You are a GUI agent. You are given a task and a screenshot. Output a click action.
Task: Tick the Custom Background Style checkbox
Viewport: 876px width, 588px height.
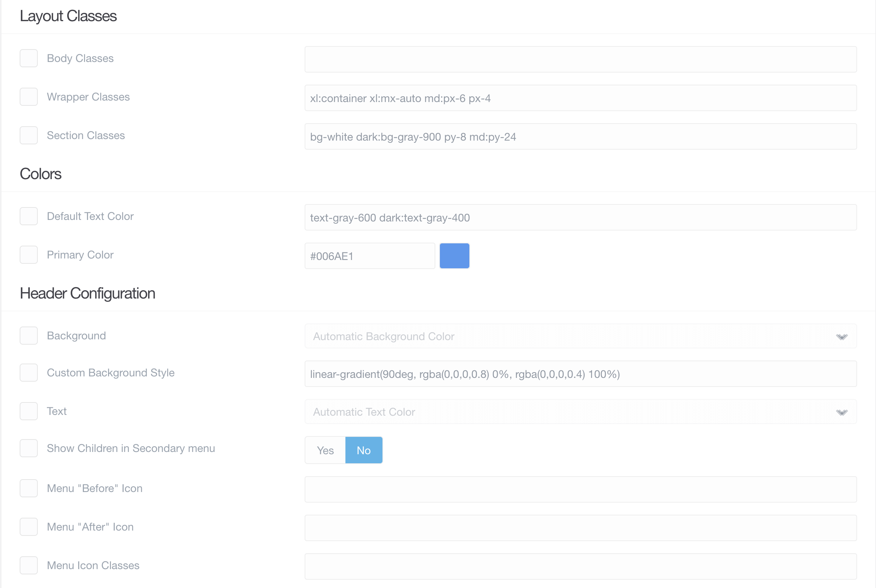tap(29, 373)
